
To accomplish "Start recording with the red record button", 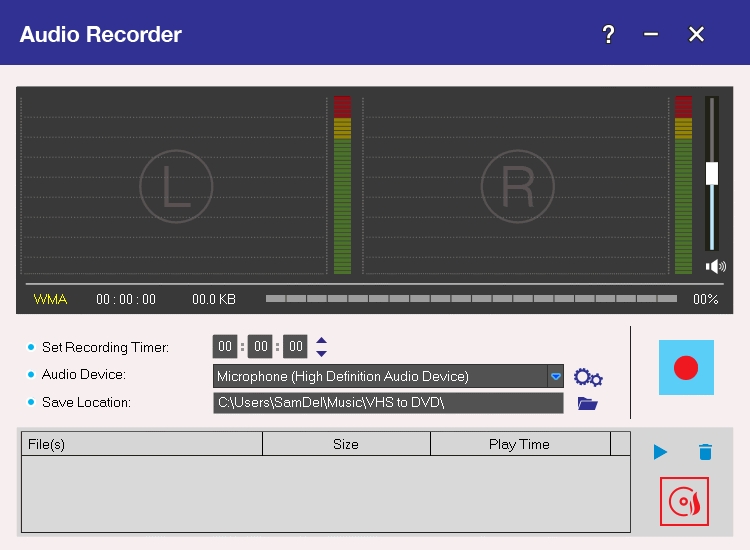I will click(x=686, y=367).
